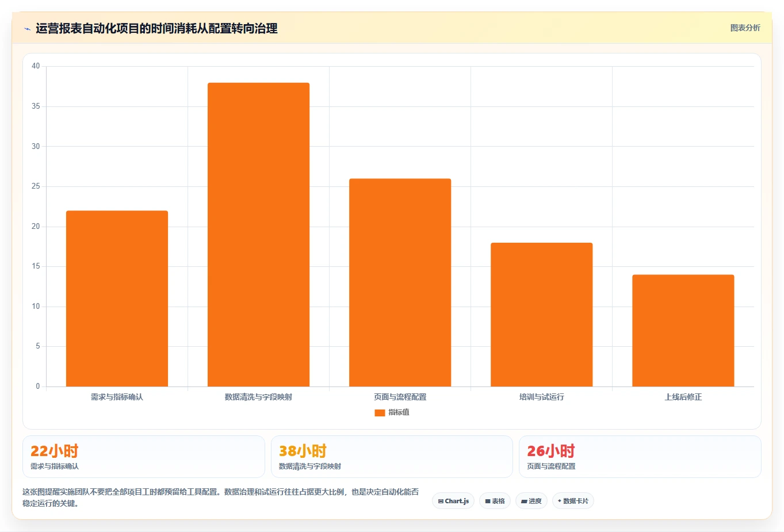Select the 页面与流程配置 bar in chart

point(400,282)
